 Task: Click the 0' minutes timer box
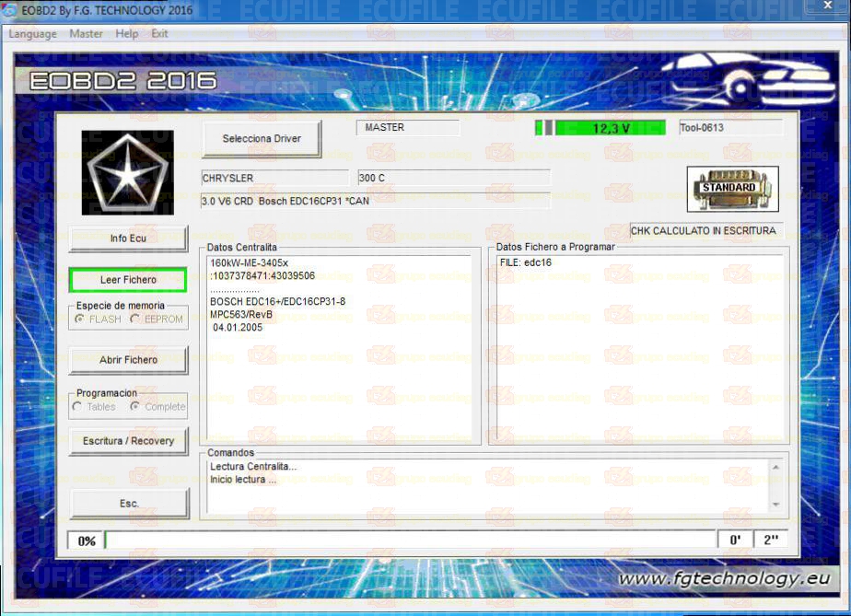[x=735, y=540]
